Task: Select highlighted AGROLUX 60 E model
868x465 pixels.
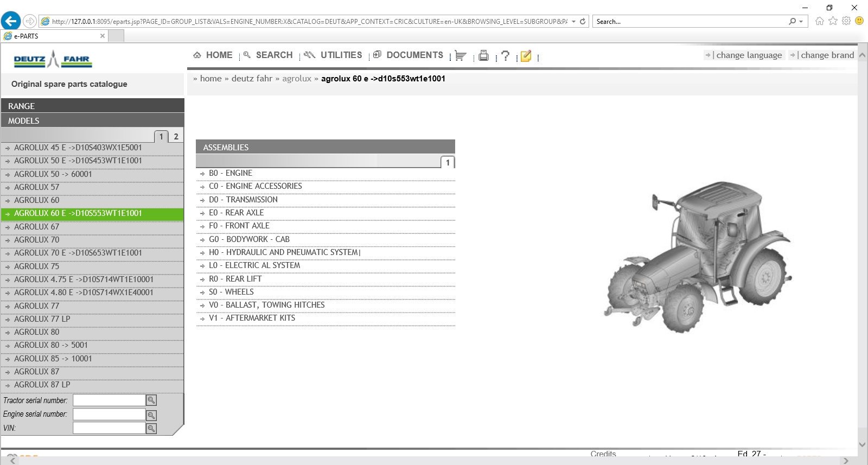Action: pos(92,214)
